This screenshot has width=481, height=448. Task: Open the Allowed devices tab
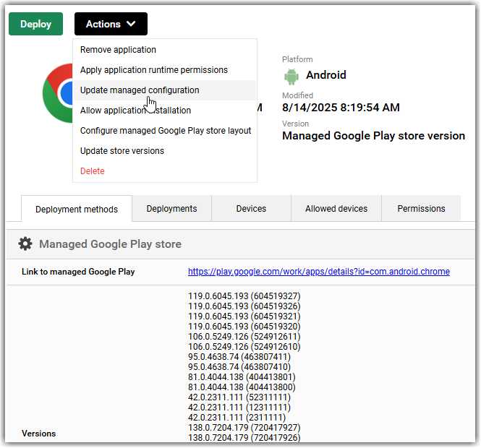coord(336,209)
